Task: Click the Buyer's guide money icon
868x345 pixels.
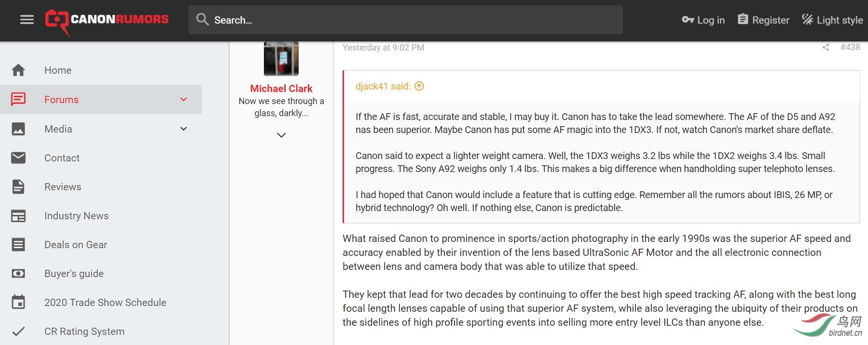Action: point(18,274)
